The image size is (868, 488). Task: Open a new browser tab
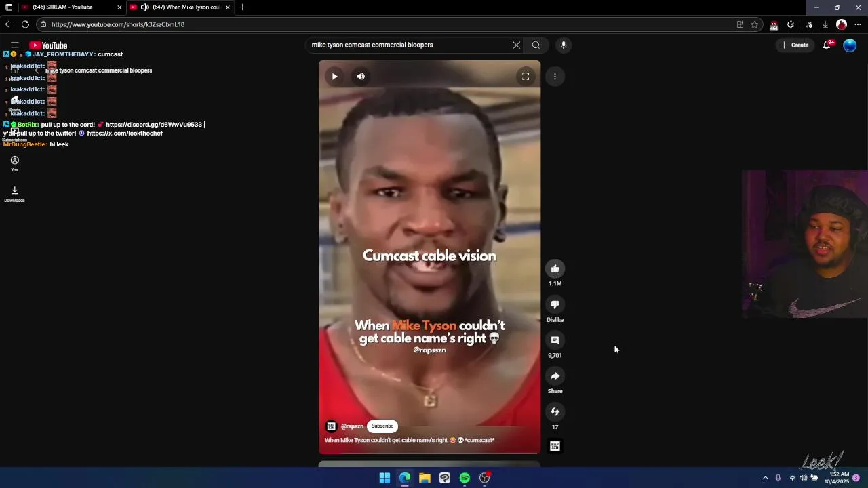pyautogui.click(x=243, y=7)
